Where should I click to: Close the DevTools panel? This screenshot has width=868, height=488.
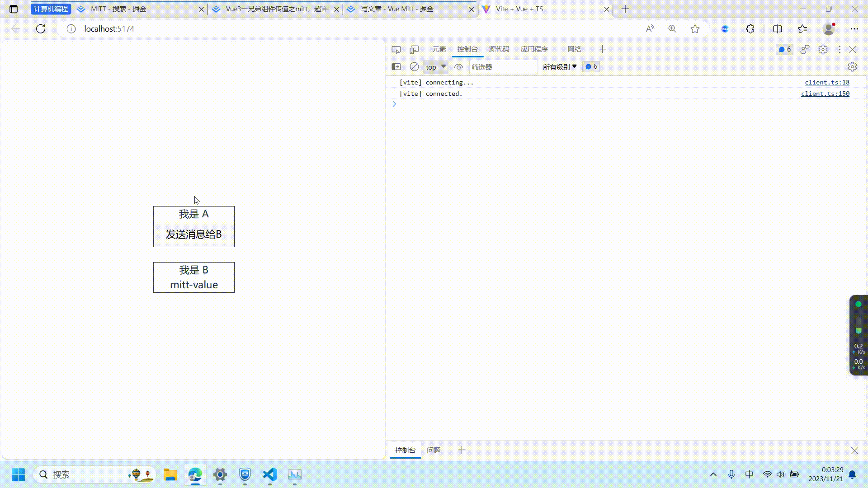pyautogui.click(x=853, y=49)
